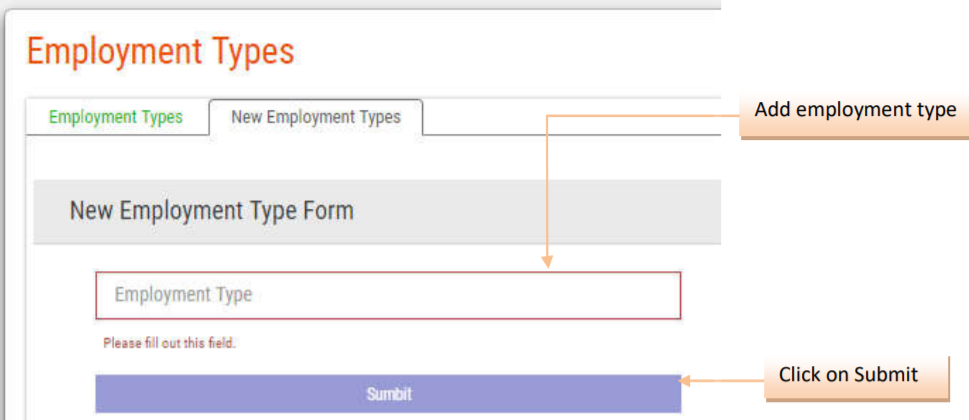Click the 'Please fill out this field' message

169,343
